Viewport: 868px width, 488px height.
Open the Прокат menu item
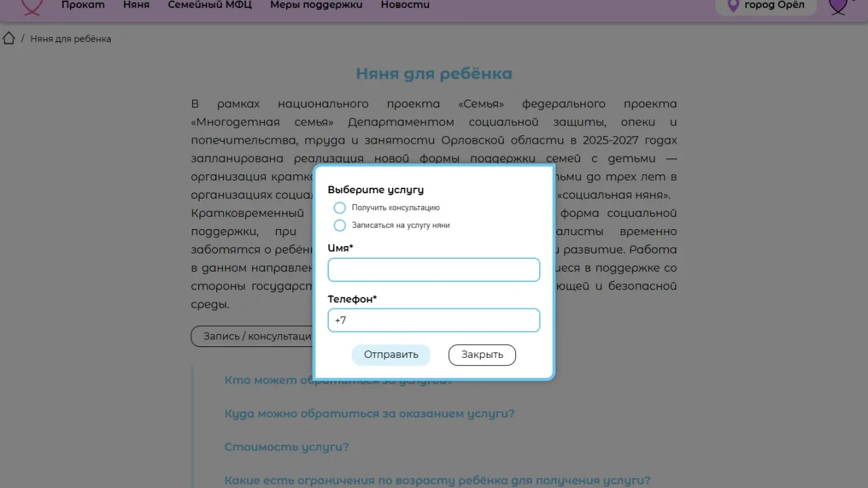coord(83,5)
